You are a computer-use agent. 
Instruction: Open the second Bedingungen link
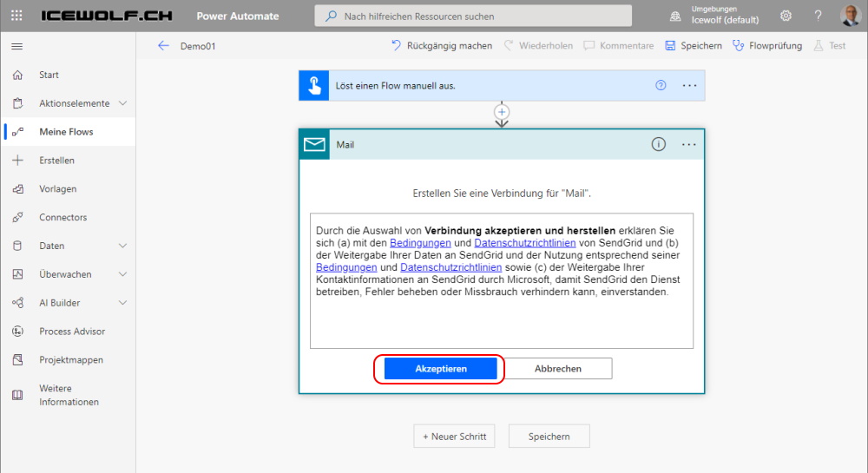(346, 267)
